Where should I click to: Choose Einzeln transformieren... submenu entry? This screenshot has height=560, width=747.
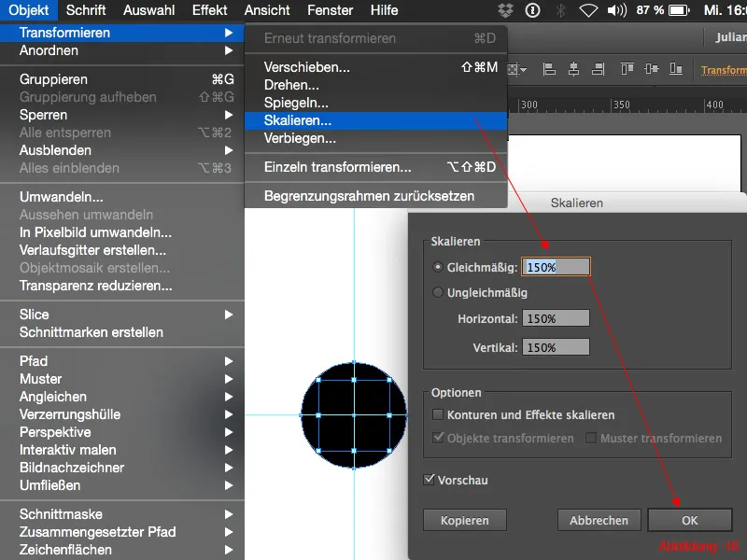click(x=376, y=167)
